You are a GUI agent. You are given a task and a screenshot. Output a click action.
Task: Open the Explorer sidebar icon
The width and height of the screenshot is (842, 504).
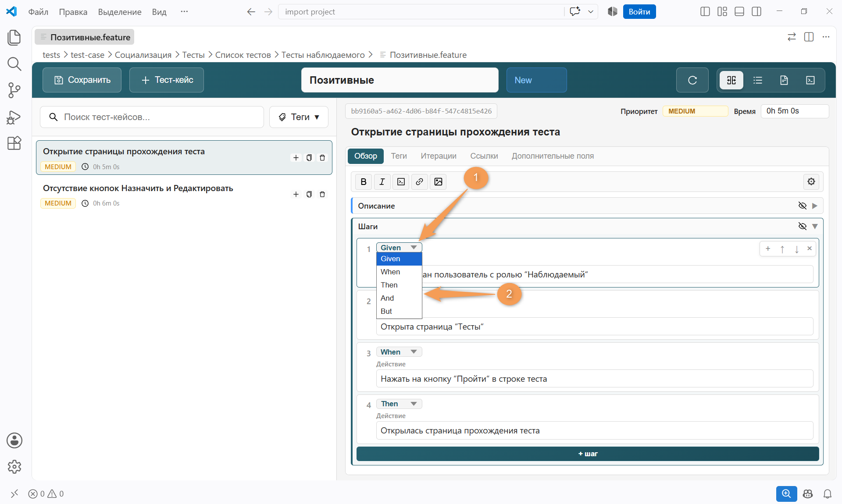(x=14, y=37)
